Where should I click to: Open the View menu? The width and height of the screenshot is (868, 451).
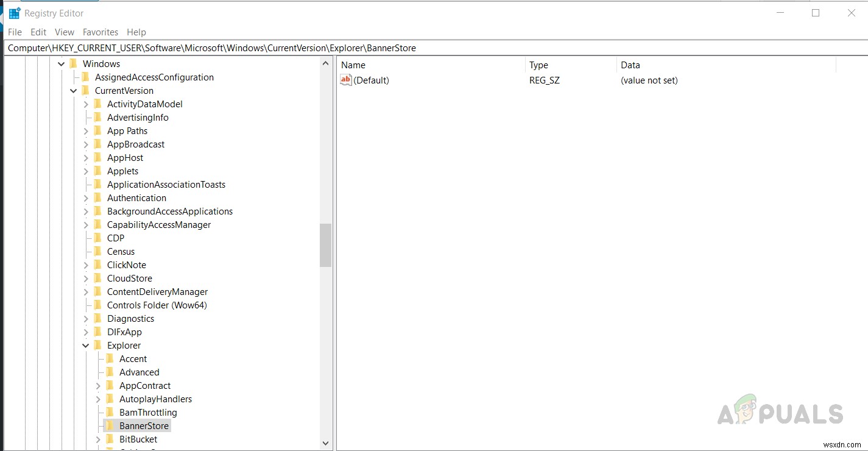(x=65, y=32)
